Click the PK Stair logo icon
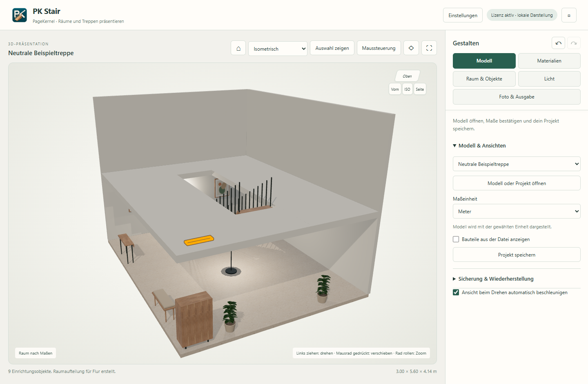The image size is (588, 384). [x=20, y=15]
